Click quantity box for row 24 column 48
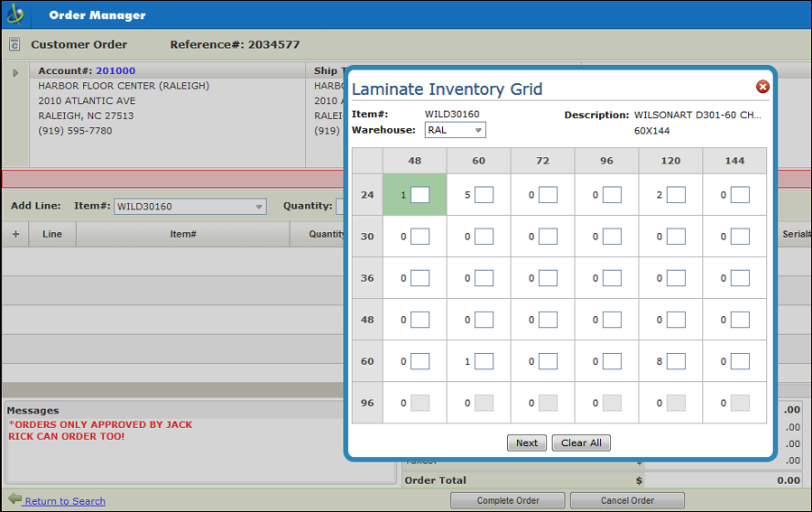 (x=420, y=195)
